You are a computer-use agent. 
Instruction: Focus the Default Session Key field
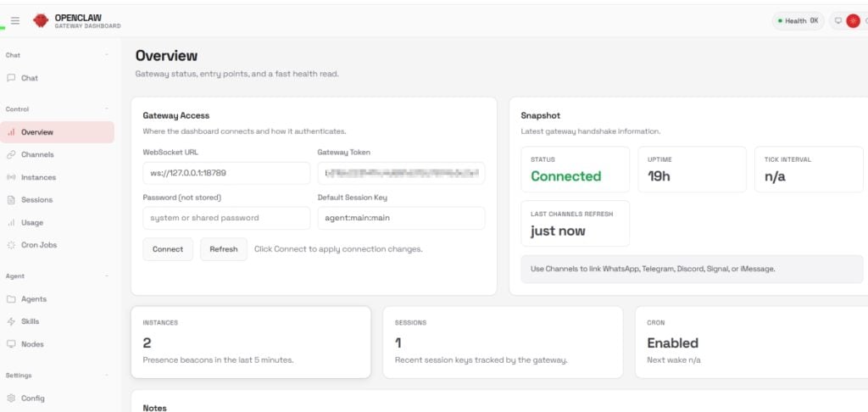(401, 218)
